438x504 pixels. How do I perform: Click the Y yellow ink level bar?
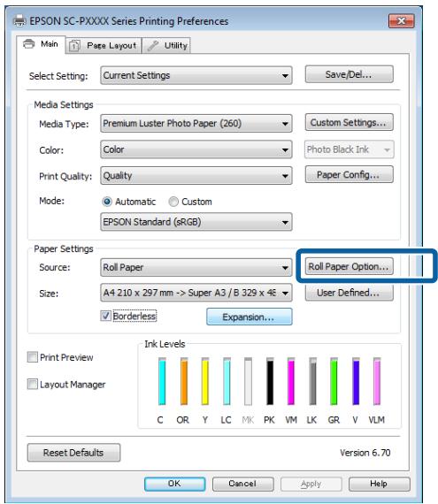205,381
